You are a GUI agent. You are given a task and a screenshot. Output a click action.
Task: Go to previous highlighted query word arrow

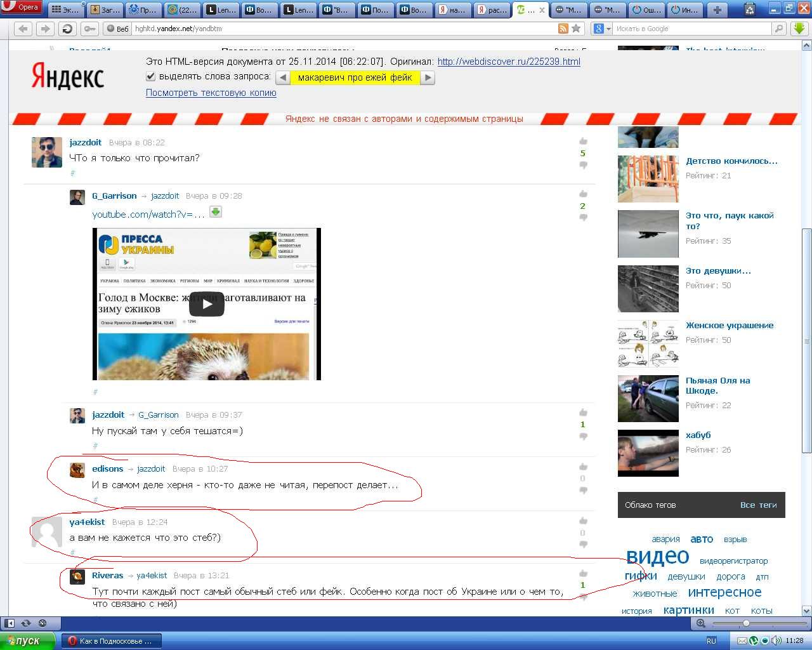[x=283, y=77]
